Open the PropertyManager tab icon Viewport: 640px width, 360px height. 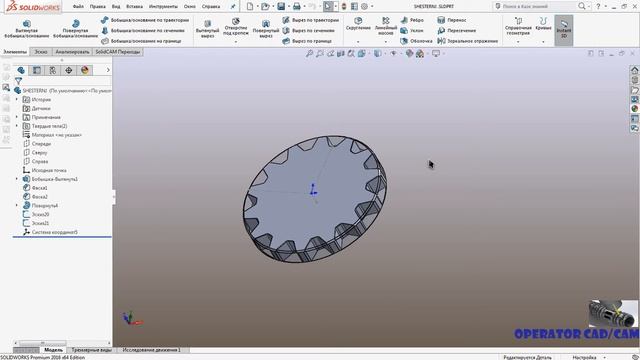point(37,70)
